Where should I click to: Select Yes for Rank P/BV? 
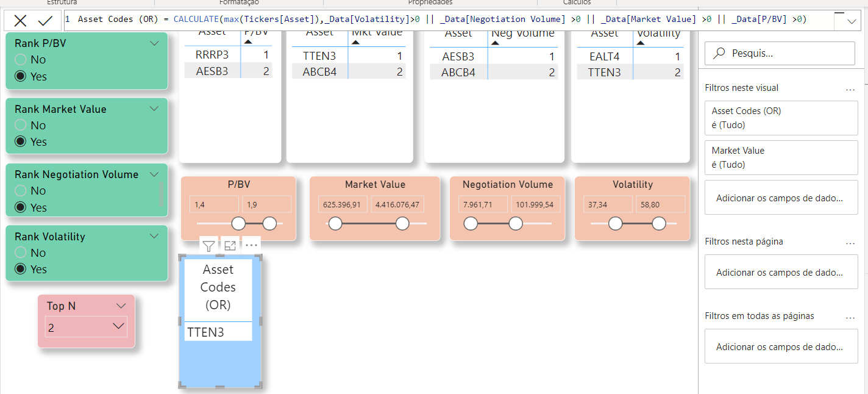[21, 76]
